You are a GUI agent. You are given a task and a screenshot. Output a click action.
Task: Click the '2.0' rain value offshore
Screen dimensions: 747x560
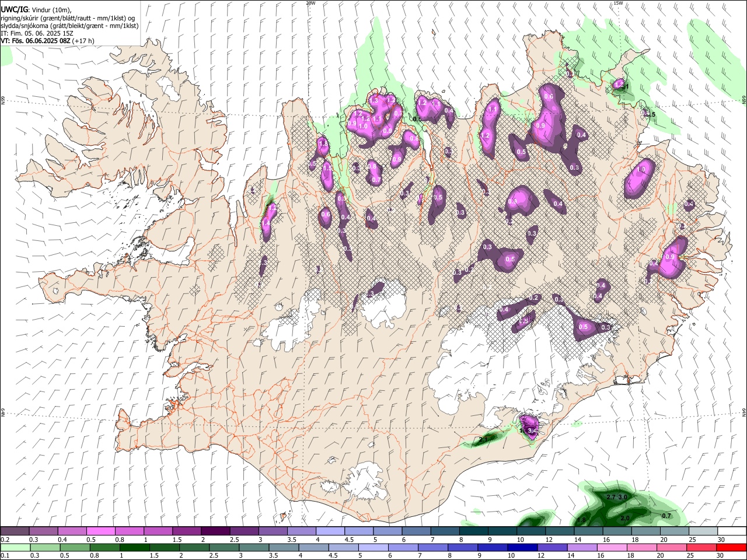(625, 518)
